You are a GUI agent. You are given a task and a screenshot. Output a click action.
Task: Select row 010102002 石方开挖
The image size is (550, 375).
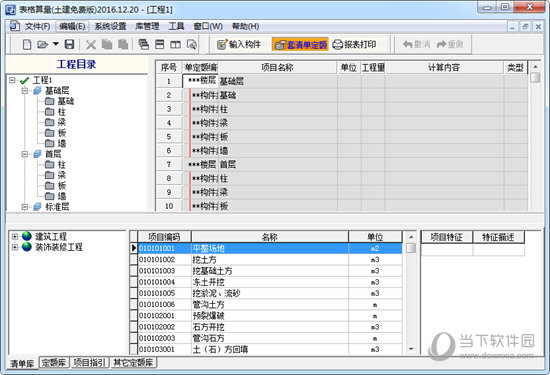click(x=270, y=327)
